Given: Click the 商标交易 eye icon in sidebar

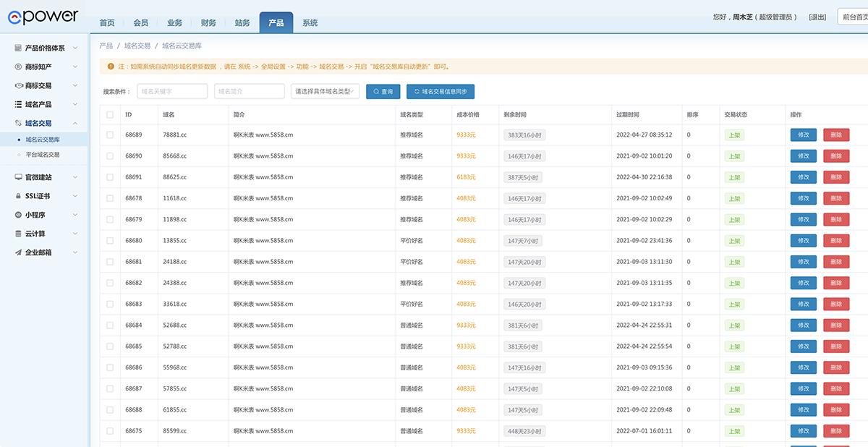Looking at the screenshot, I should [x=19, y=85].
